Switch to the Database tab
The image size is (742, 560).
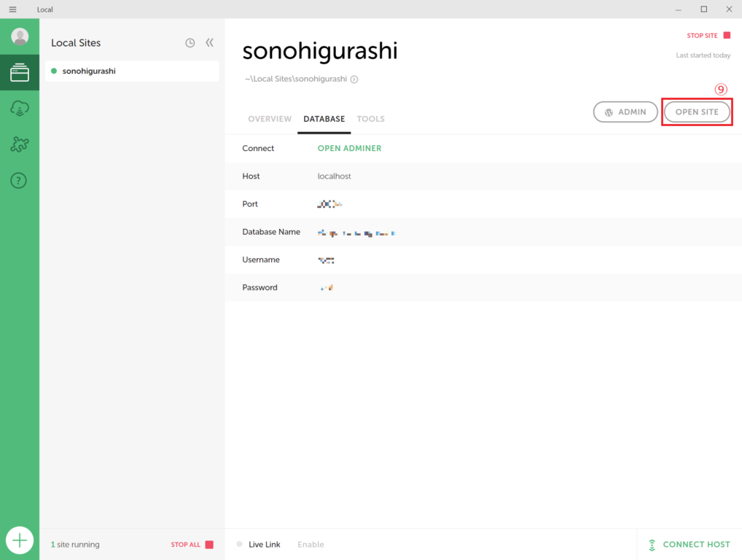click(x=324, y=119)
